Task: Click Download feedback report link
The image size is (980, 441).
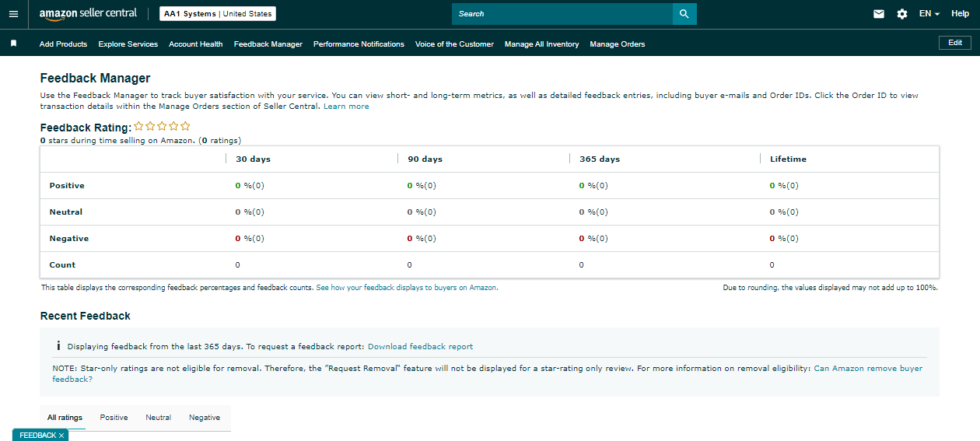Action: tap(420, 346)
